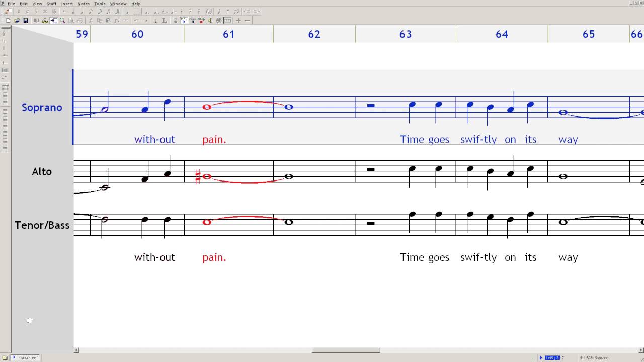Image resolution: width=644 pixels, height=362 pixels.
Task: Select the Tenor/Bass staff label
Action: pyautogui.click(x=42, y=225)
